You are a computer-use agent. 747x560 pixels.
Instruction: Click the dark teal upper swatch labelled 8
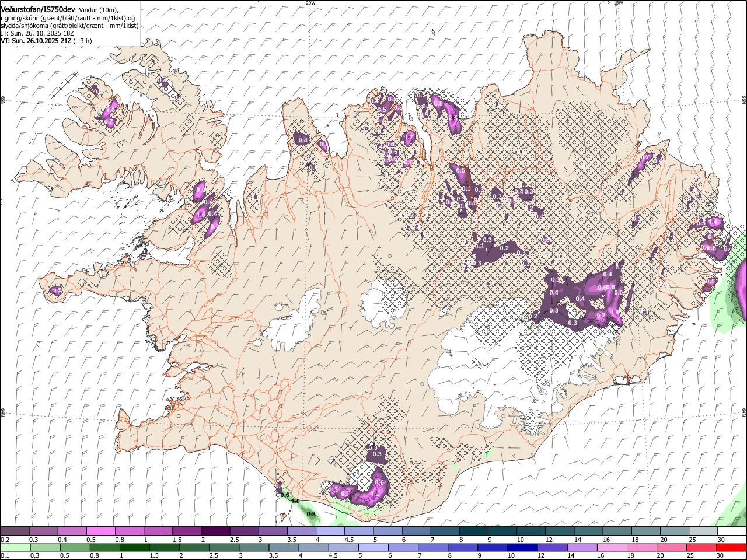coord(473,531)
